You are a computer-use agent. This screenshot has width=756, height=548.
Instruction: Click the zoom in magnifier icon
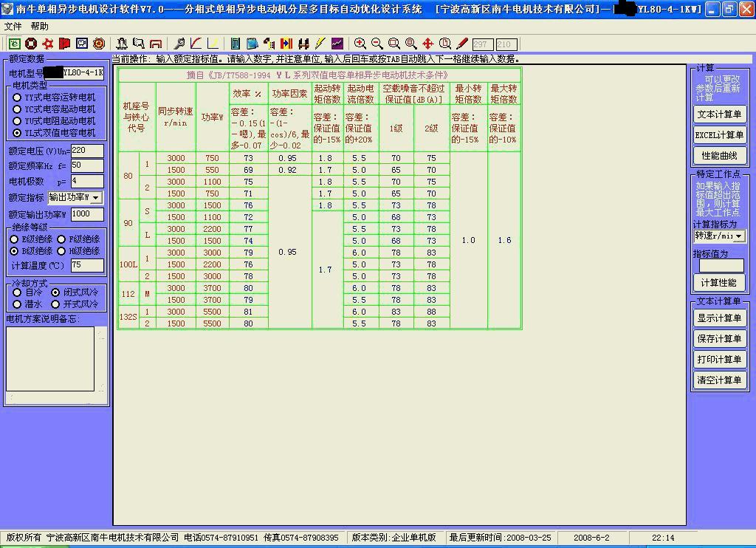360,44
